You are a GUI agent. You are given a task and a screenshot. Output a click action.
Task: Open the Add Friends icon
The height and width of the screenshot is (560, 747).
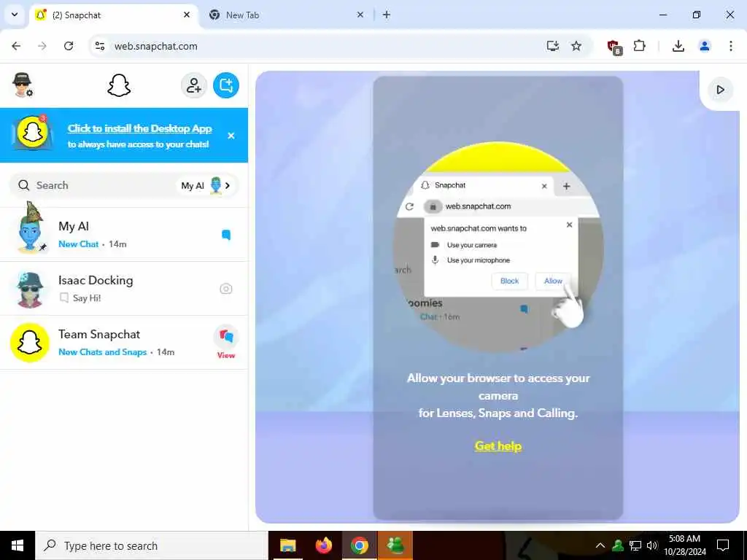pyautogui.click(x=193, y=85)
